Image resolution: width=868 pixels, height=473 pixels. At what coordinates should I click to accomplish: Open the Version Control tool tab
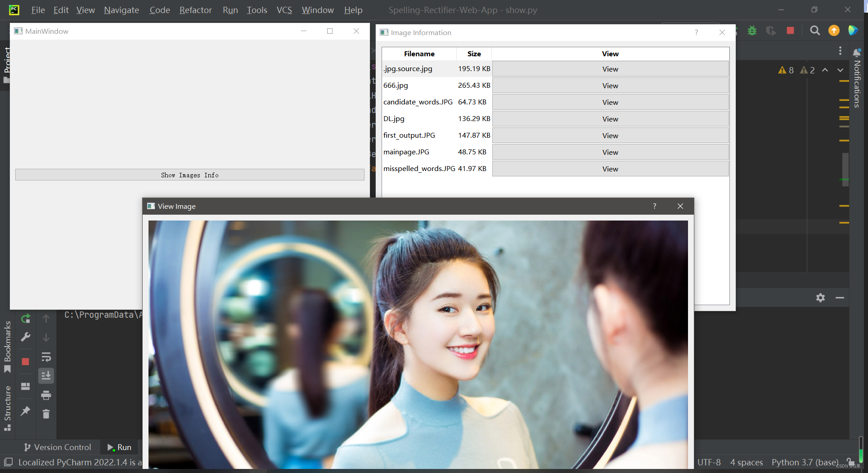58,447
